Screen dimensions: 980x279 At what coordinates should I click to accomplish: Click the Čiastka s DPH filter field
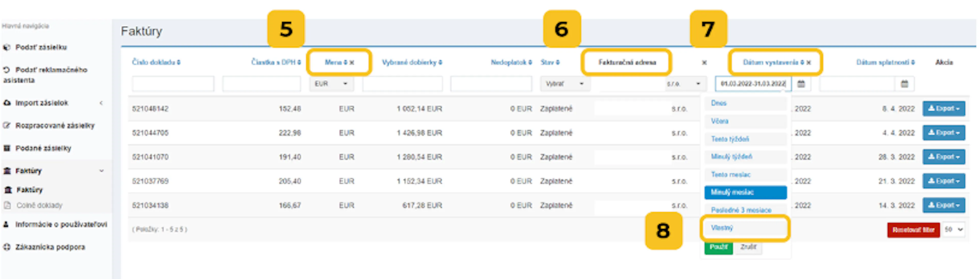(262, 84)
